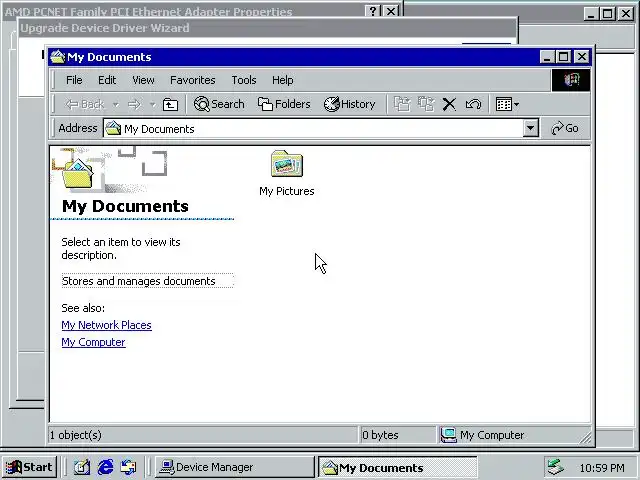Image resolution: width=640 pixels, height=480 pixels.
Task: Close the AMD PCNET Adapter Properties window
Action: (391, 11)
